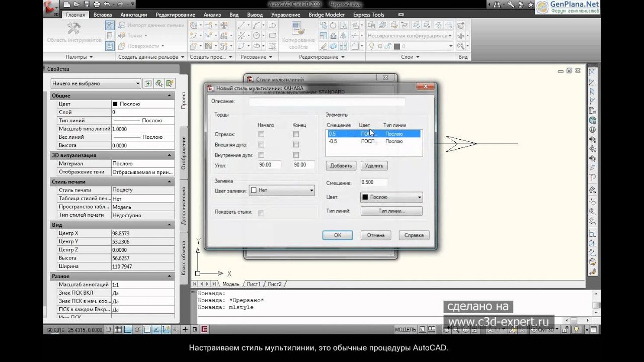Open the Цвет Послою dropdown in dialog
644x362 pixels.
pyautogui.click(x=391, y=197)
